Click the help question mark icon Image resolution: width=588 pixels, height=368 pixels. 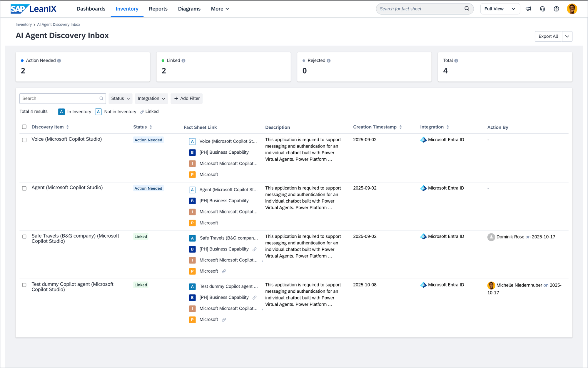pos(556,9)
